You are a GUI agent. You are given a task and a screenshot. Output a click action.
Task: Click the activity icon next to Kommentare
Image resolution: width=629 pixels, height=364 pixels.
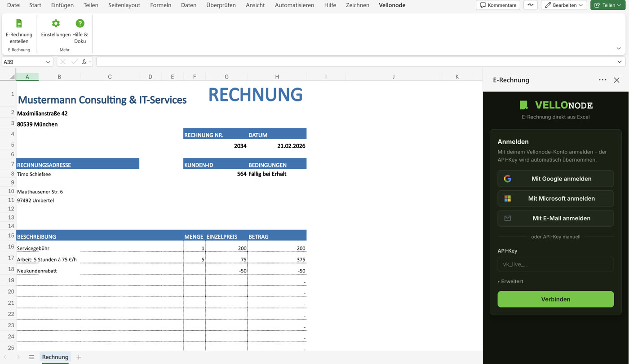click(x=531, y=5)
